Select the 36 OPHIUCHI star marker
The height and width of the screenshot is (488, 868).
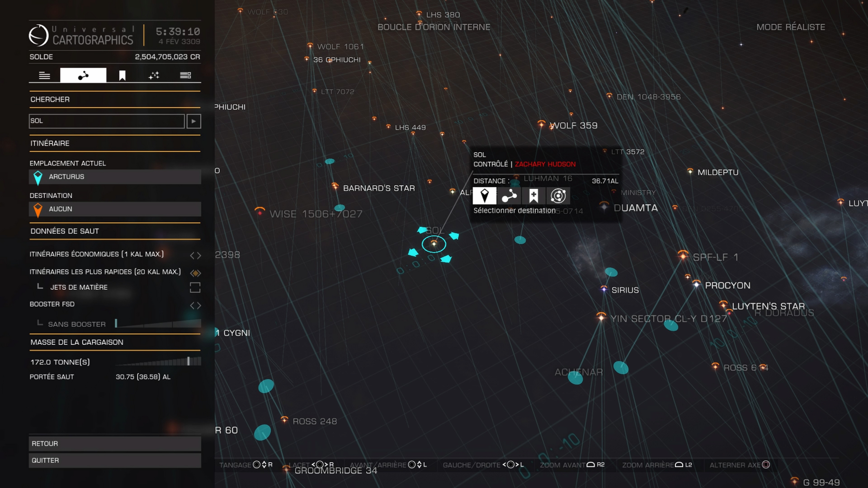tap(307, 59)
